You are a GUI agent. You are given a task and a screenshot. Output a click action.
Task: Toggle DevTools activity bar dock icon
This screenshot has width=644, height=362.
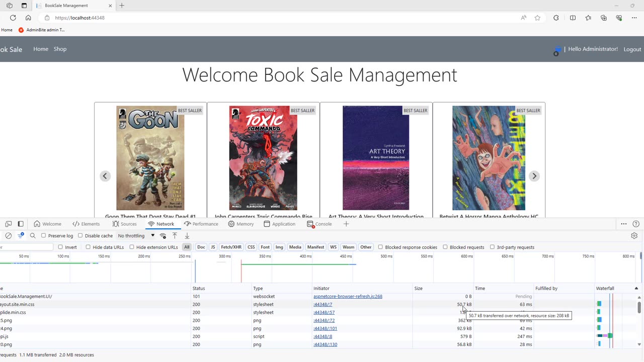pyautogui.click(x=21, y=224)
